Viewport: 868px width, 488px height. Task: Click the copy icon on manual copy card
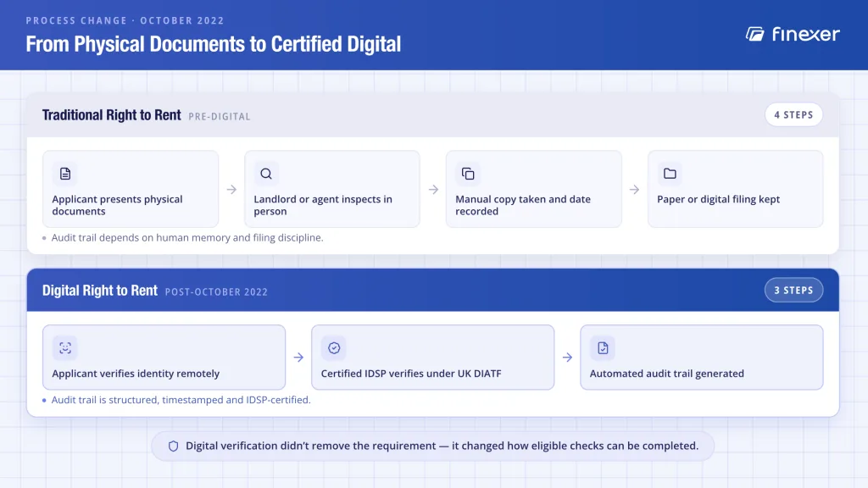tap(468, 174)
